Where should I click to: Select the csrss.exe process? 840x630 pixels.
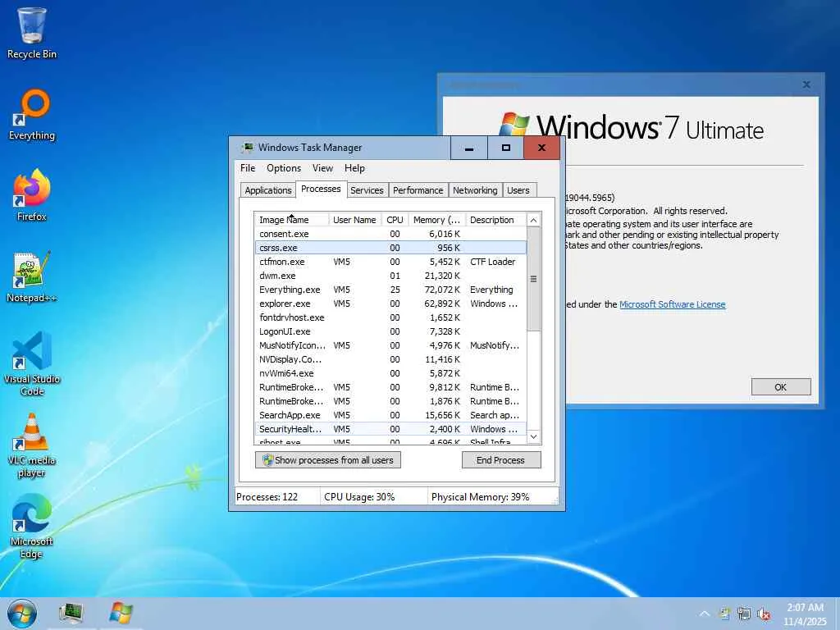point(390,248)
